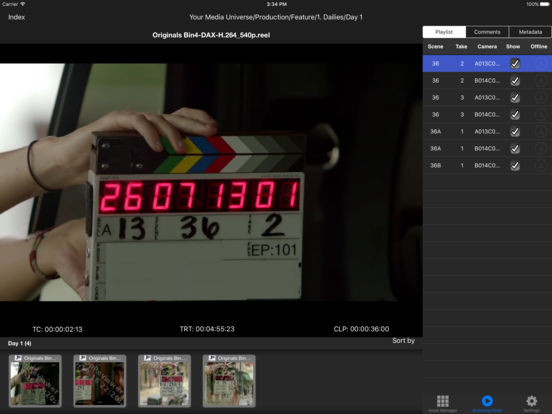Uncheck Show for scene 36 take 2 B014C0
Screen dimensions: 552x414
point(515,81)
